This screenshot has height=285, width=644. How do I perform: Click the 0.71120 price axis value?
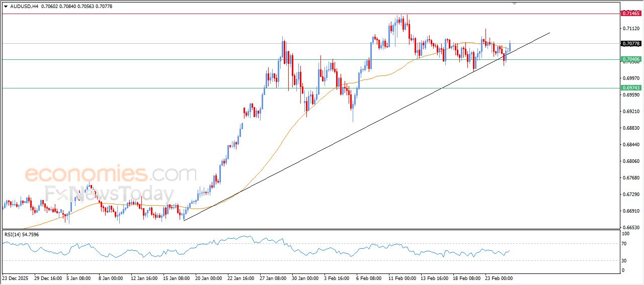[x=631, y=29]
